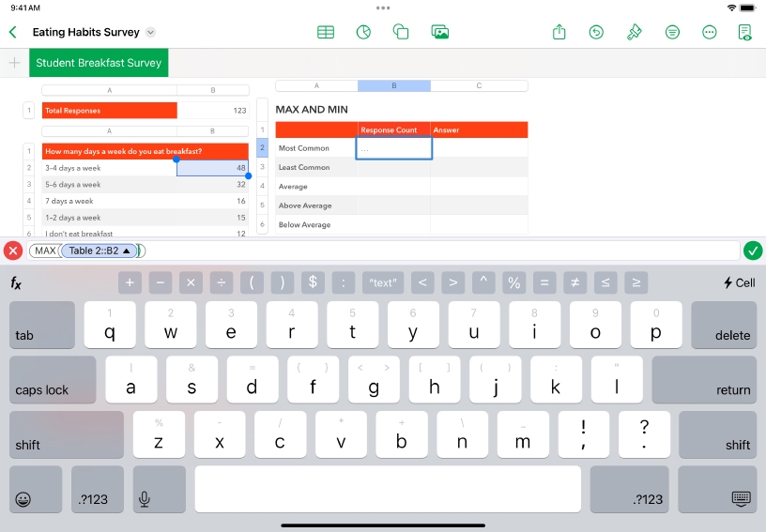Add a new sheet with plus tab
This screenshot has height=532, width=766.
pyautogui.click(x=14, y=63)
